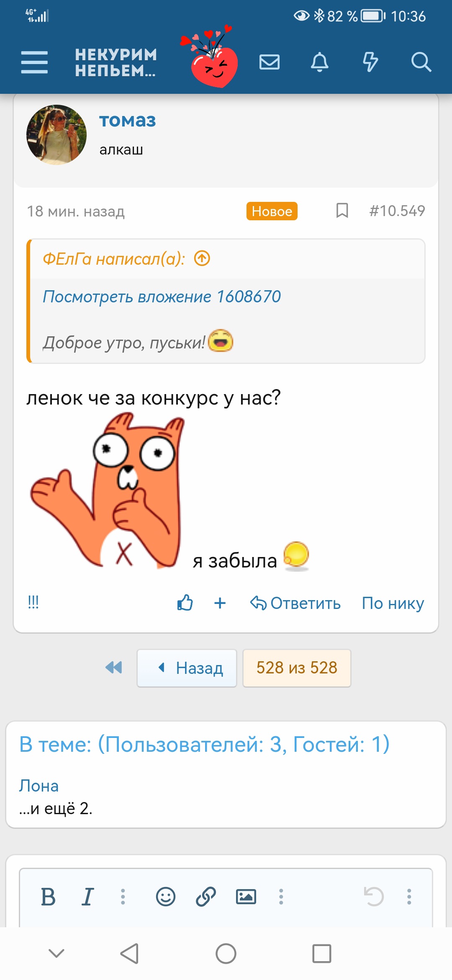Jump to quoted ФЕлГа post arrow
This screenshot has width=452, height=980.
(202, 258)
